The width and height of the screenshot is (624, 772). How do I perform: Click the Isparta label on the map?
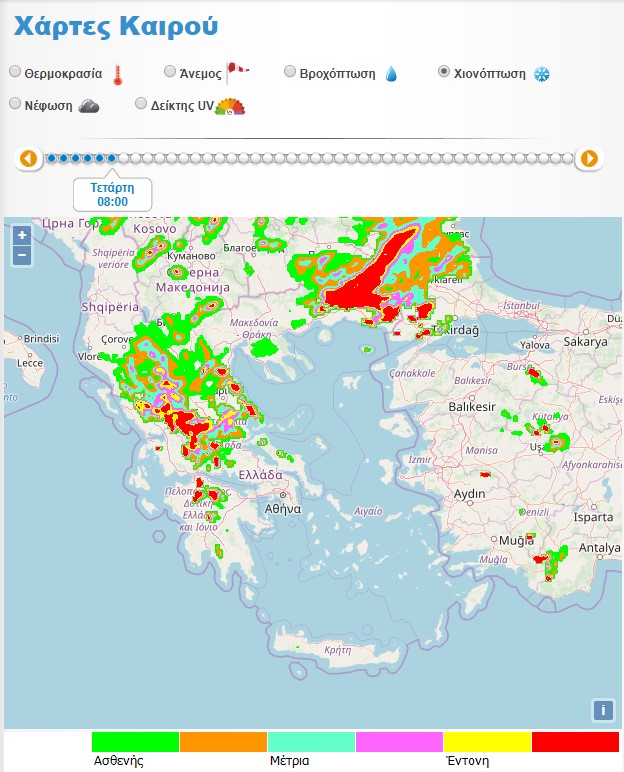point(593,517)
